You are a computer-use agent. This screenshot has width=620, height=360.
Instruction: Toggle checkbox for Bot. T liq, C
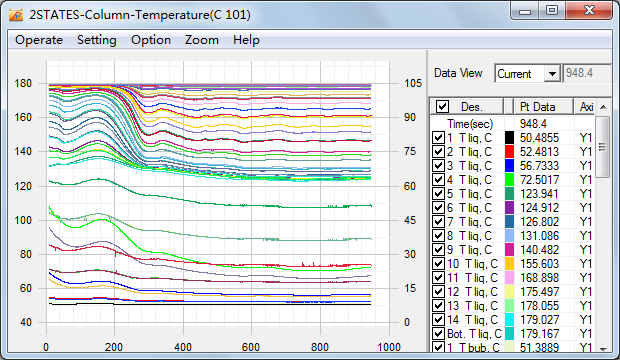438,333
